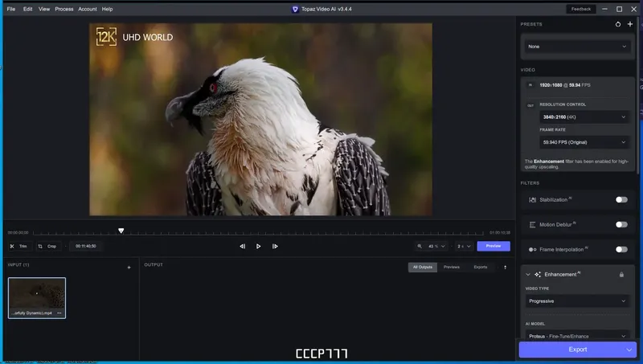Open the Export options arrow
Image resolution: width=643 pixels, height=364 pixels.
pyautogui.click(x=629, y=350)
